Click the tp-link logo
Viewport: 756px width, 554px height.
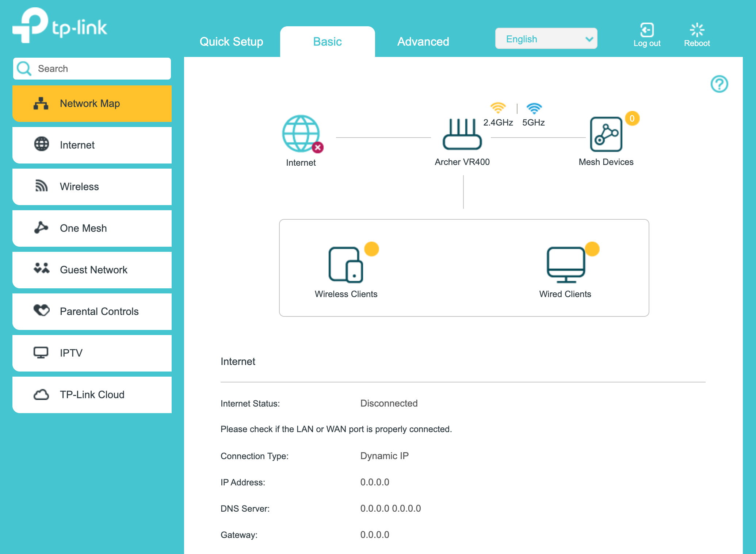point(60,26)
